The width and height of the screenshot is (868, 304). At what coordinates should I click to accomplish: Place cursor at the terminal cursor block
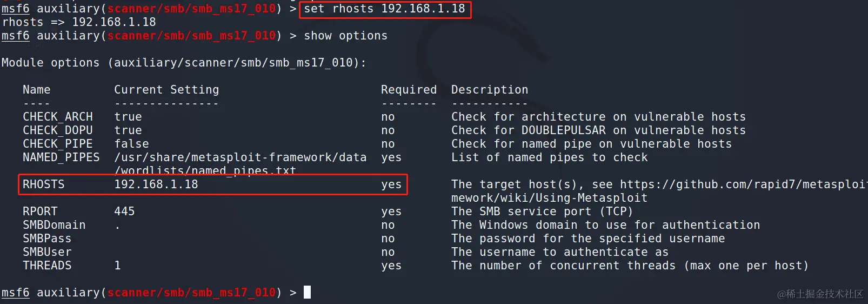coord(307,292)
